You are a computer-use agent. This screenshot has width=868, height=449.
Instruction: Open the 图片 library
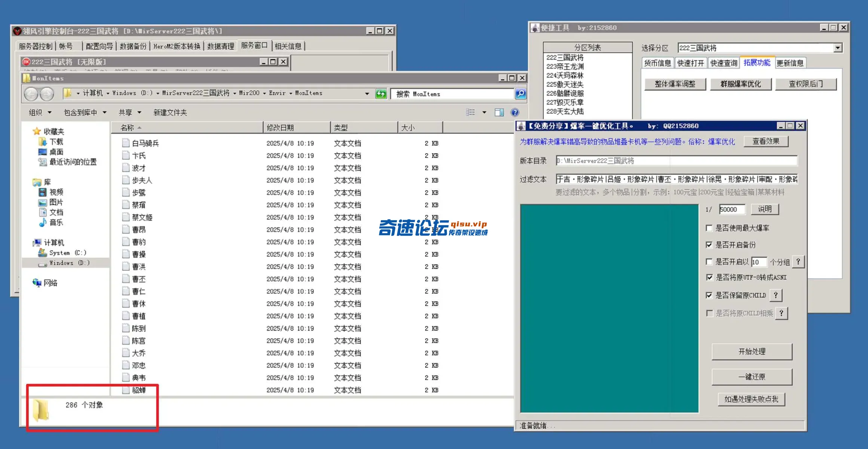51,202
